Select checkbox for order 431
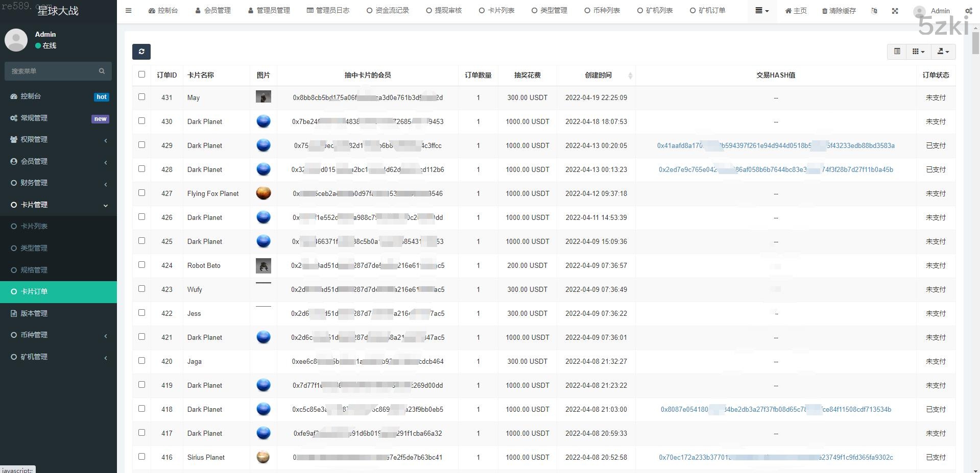Viewport: 980px width, 473px height. point(141,97)
